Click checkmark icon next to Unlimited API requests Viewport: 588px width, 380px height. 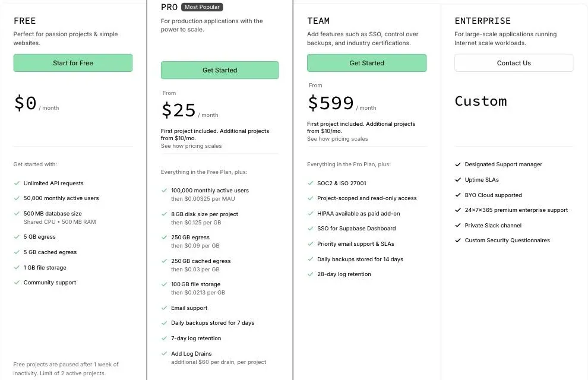pyautogui.click(x=17, y=183)
